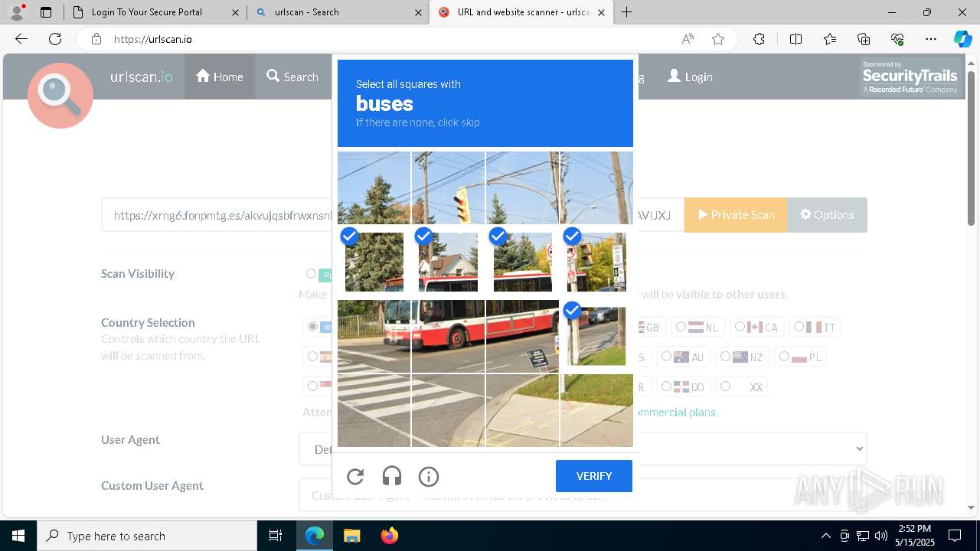Deselect the checked house tile
980x551 pixels.
pyautogui.click(x=448, y=262)
